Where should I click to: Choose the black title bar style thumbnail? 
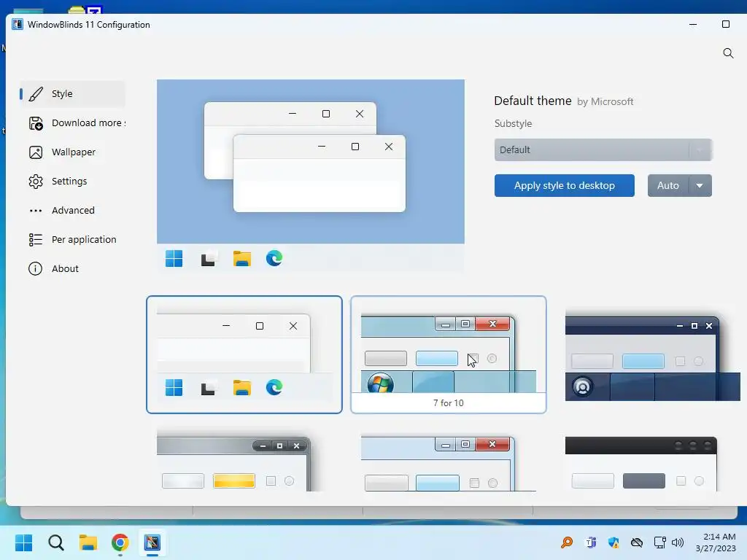(640, 463)
